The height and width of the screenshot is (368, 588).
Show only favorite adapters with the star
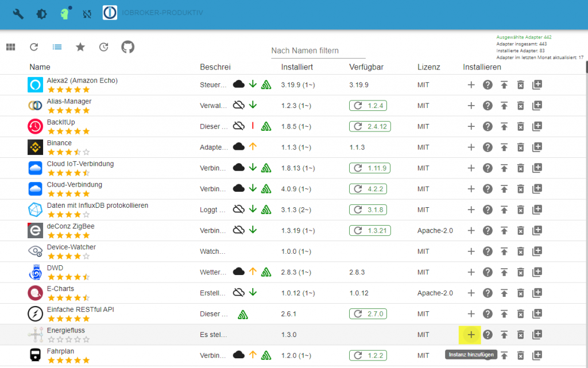tap(80, 47)
